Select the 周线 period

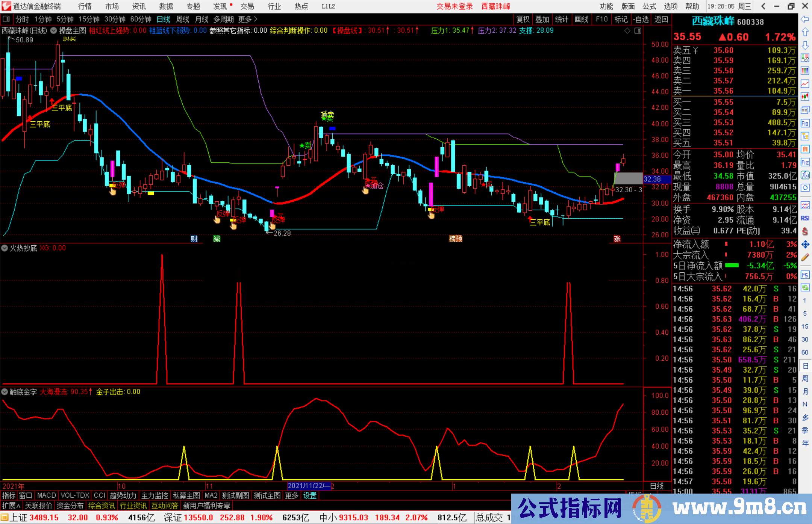click(x=183, y=19)
